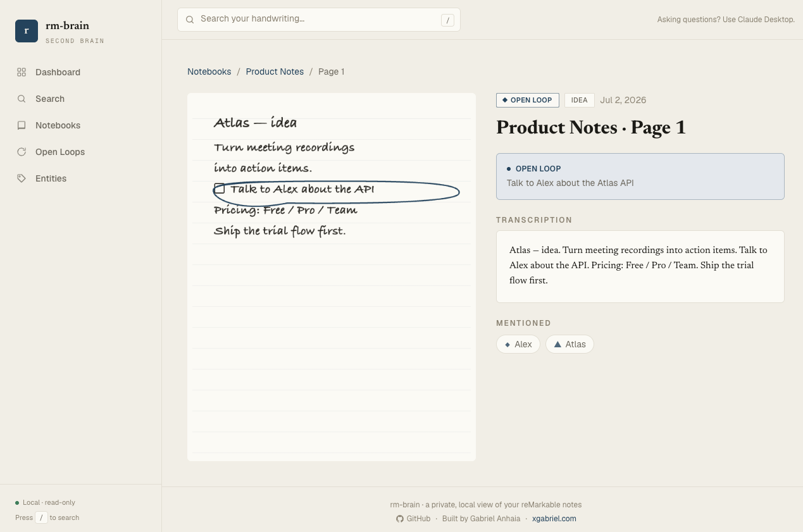
Task: Select the Atlas entity chip
Action: 570,344
